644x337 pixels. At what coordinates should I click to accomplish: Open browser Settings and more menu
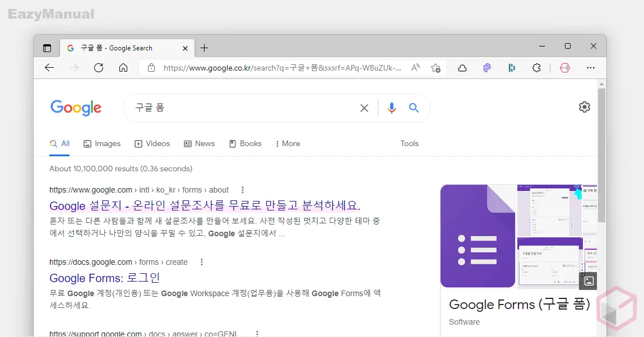(x=591, y=68)
